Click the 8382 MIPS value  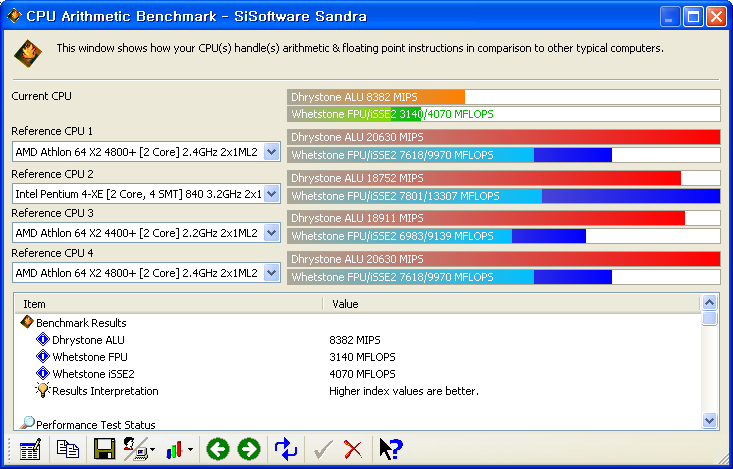click(355, 340)
